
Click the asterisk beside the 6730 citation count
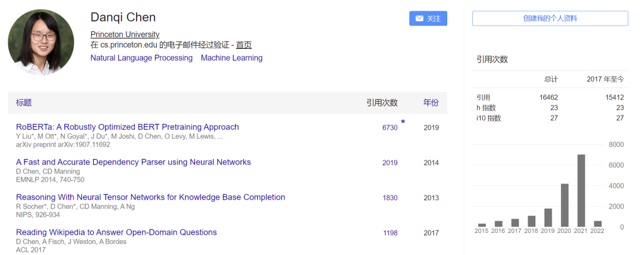(403, 122)
